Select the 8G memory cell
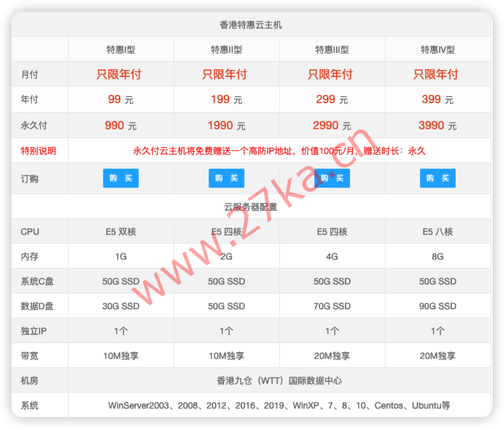Viewport: 504px width, 429px height. [x=437, y=257]
